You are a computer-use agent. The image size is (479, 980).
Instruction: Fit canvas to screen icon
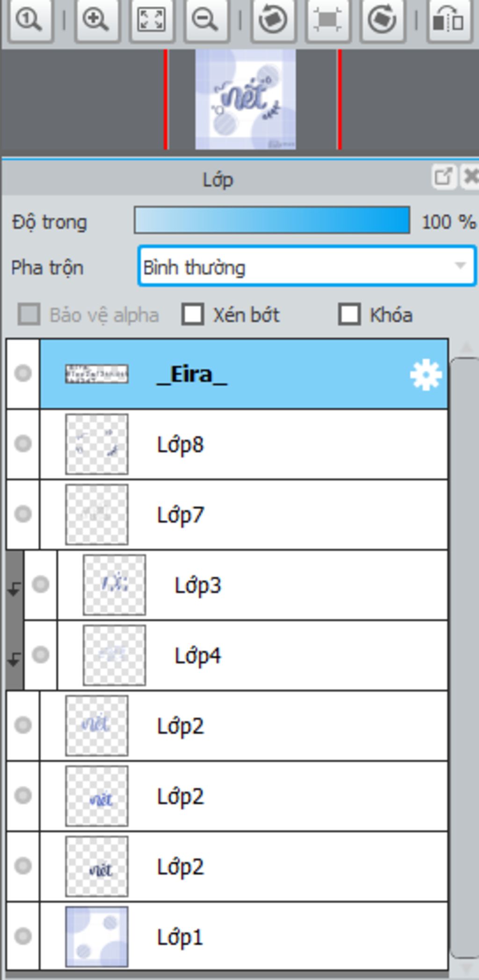click(151, 20)
